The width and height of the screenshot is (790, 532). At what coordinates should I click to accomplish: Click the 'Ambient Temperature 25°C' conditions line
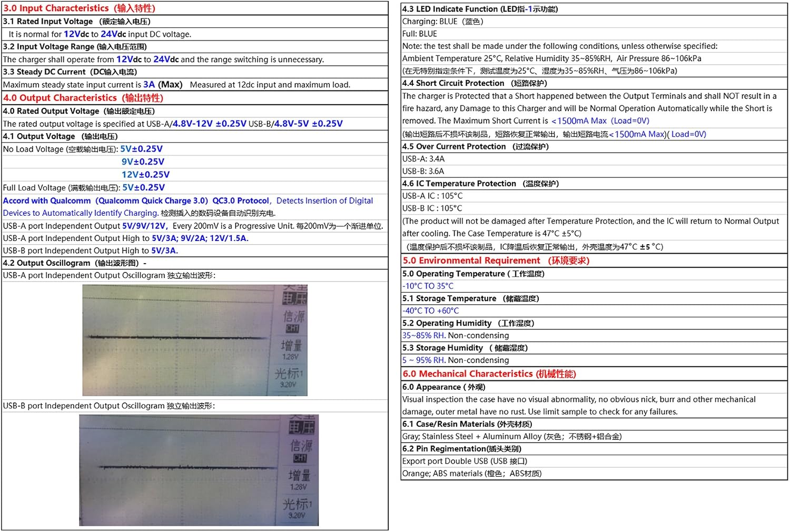pos(552,58)
